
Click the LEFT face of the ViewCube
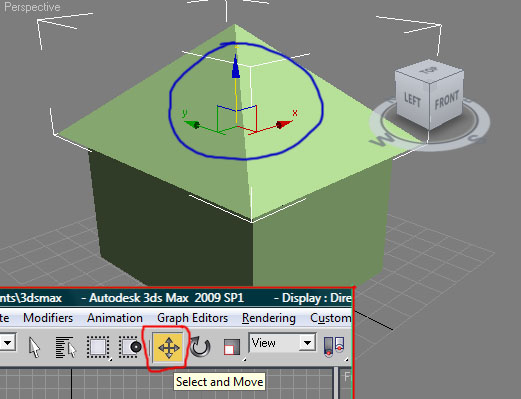tap(412, 100)
